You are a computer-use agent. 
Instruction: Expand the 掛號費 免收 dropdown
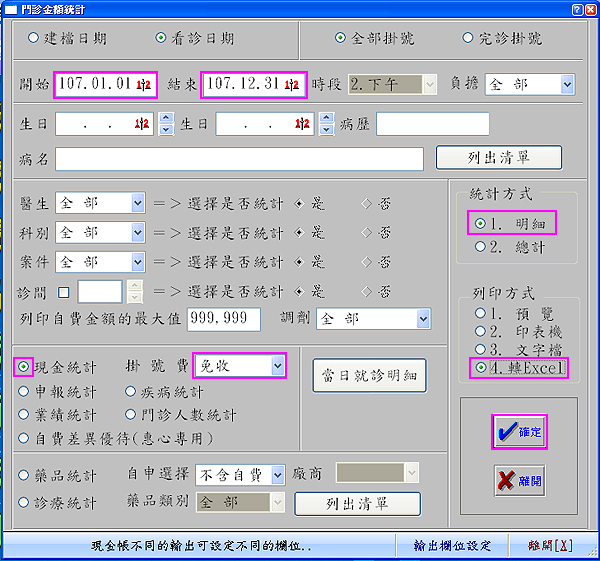click(x=277, y=366)
